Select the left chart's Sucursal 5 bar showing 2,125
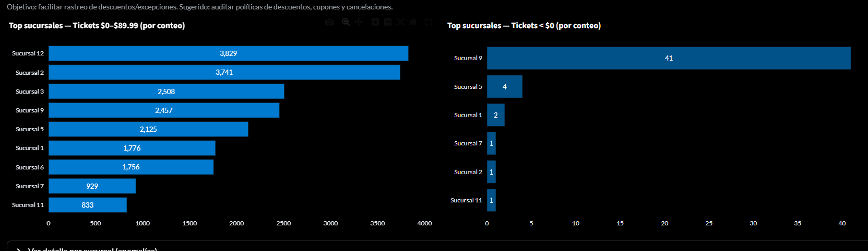This screenshot has height=251, width=868. coord(148,129)
